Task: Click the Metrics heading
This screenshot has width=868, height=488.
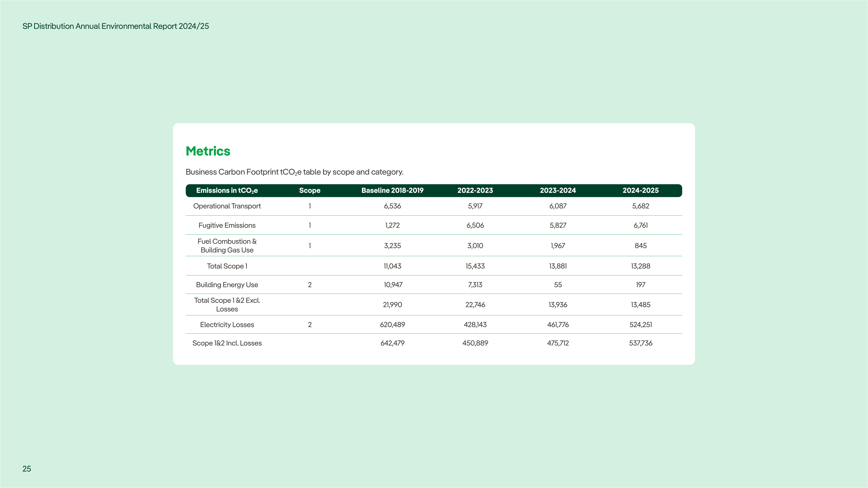Action: click(x=208, y=151)
